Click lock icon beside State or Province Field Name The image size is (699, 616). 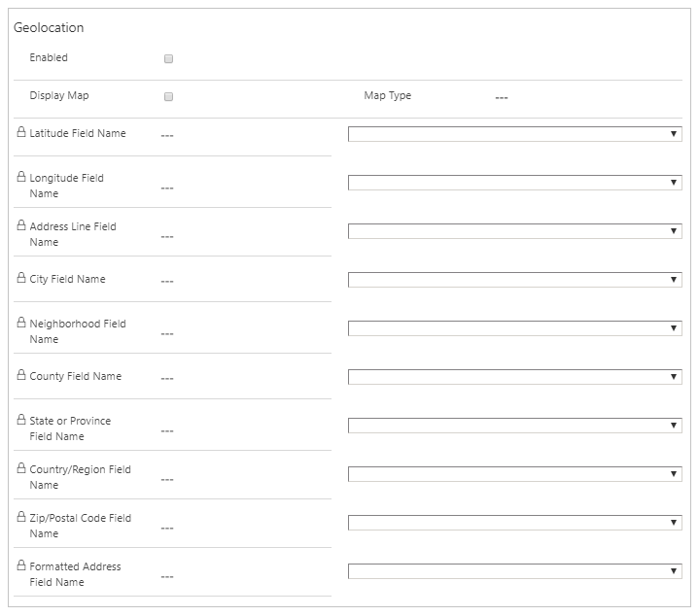pyautogui.click(x=21, y=420)
